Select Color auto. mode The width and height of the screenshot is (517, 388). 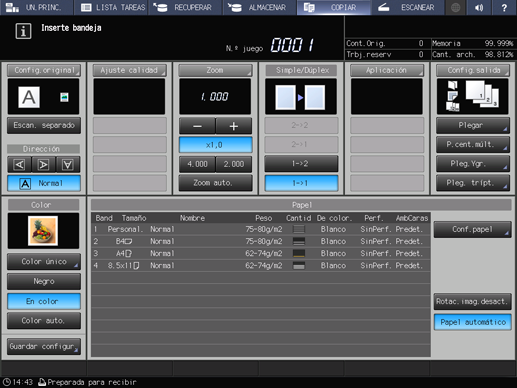click(x=44, y=321)
